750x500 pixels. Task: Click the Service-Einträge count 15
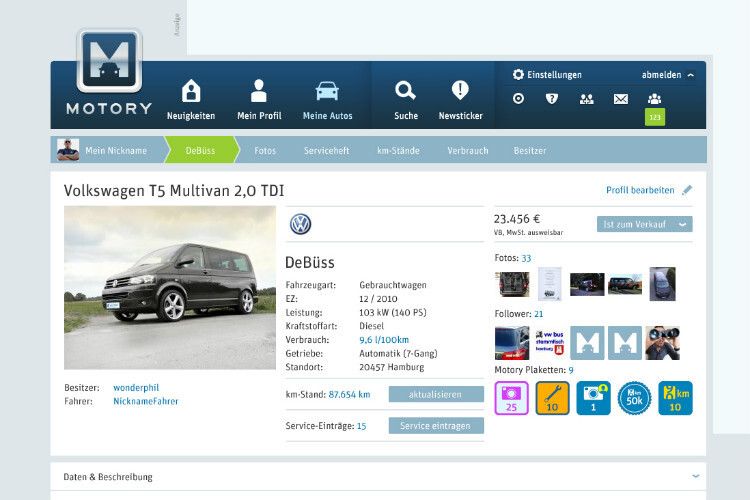click(x=362, y=426)
